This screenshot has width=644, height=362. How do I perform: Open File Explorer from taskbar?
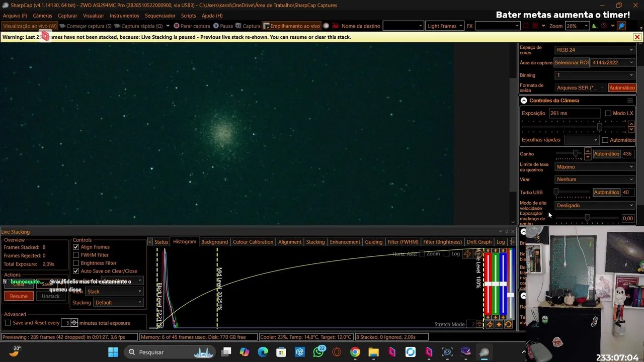(x=373, y=352)
